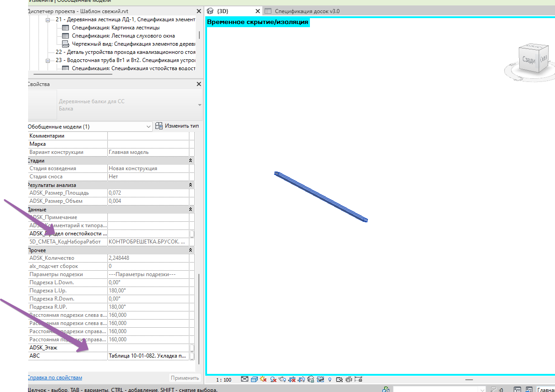The height and width of the screenshot is (392, 555).
Task: Open Temporary View Properties icon
Action: coord(339,379)
